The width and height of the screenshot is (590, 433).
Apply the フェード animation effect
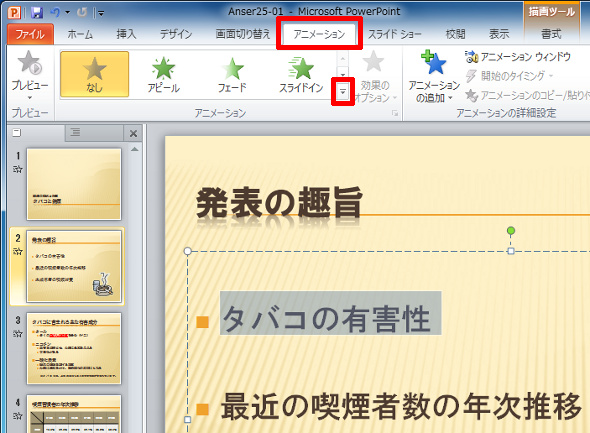click(232, 74)
